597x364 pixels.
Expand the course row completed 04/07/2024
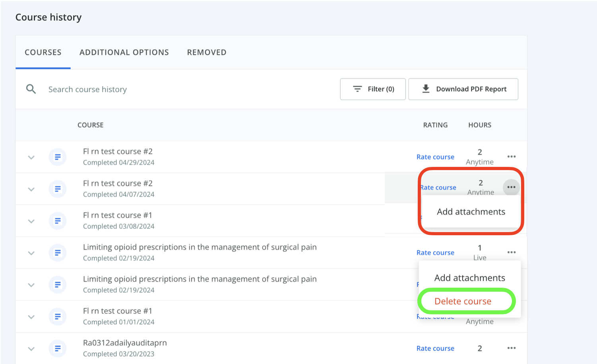coord(31,189)
